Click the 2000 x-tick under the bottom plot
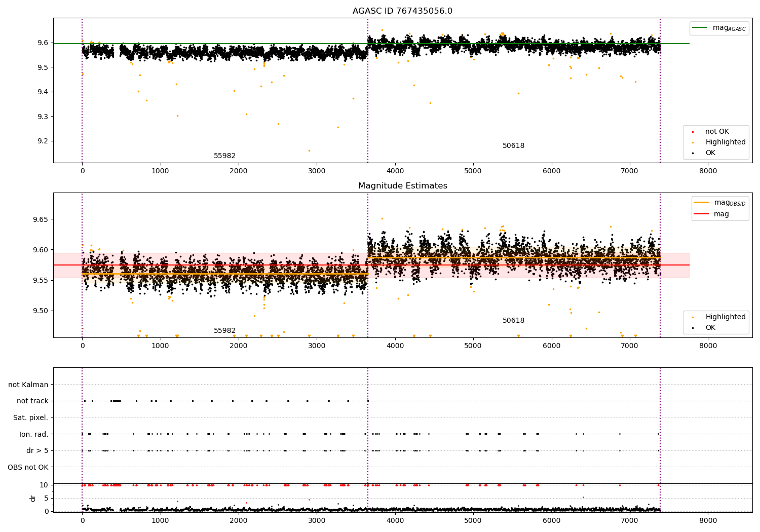Screen dimensions: 760x532 (239, 520)
